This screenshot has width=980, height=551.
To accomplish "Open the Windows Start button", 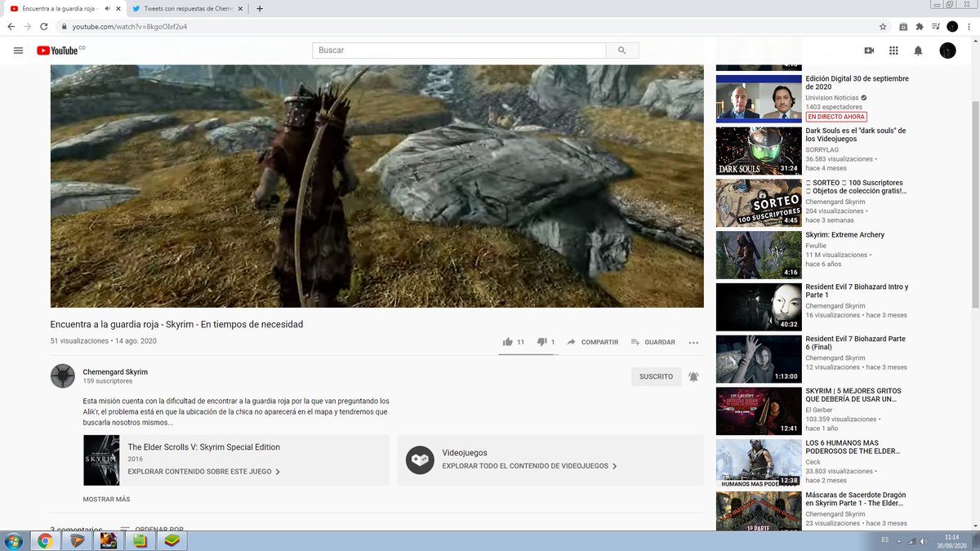I will (x=14, y=540).
